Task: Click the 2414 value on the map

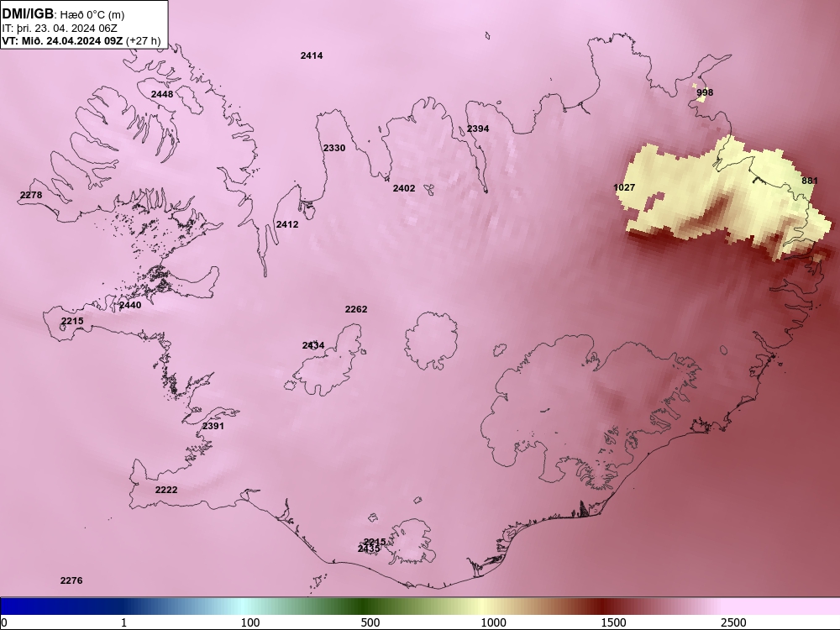Action: (312, 55)
